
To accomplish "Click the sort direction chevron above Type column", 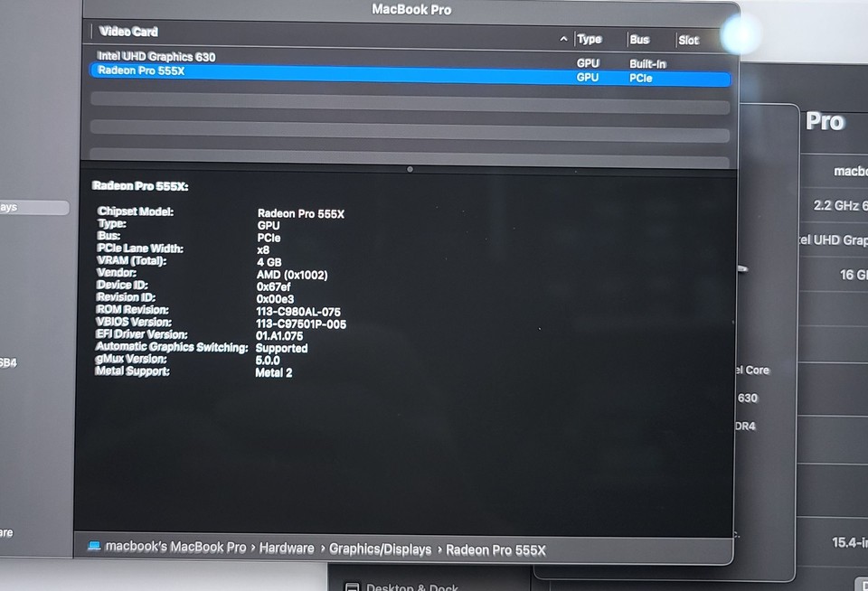I will tap(564, 39).
